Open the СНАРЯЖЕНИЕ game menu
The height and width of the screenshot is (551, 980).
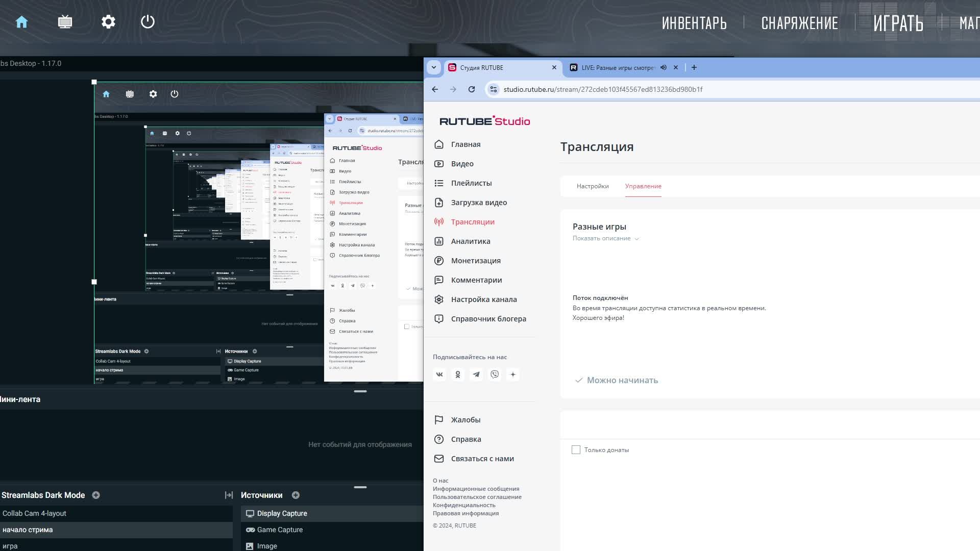point(800,23)
